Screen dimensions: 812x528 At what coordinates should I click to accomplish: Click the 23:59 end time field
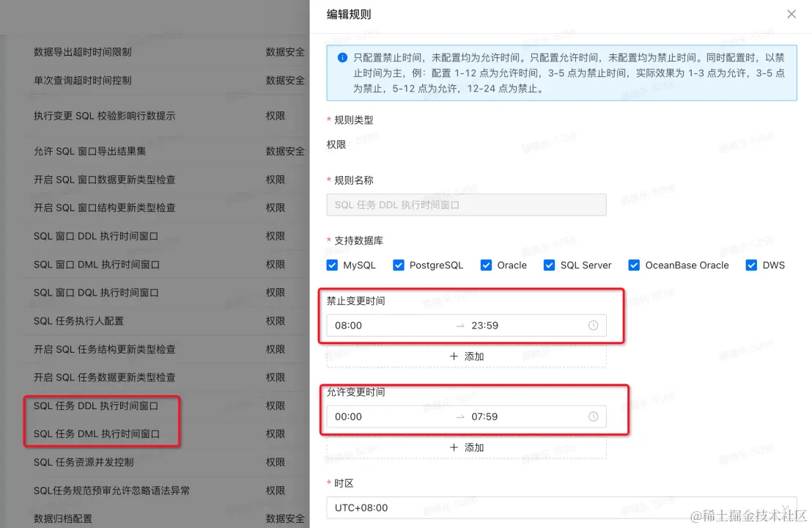click(484, 326)
